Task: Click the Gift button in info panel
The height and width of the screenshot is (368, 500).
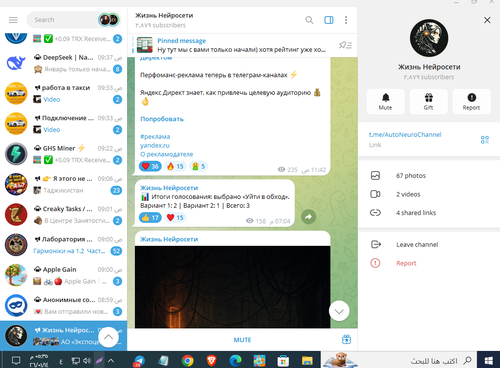Action: [428, 101]
